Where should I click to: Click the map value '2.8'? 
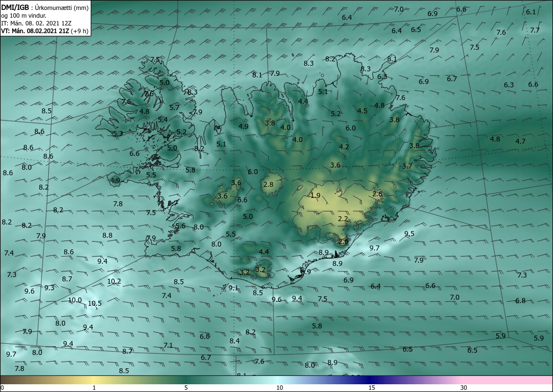pos(268,184)
